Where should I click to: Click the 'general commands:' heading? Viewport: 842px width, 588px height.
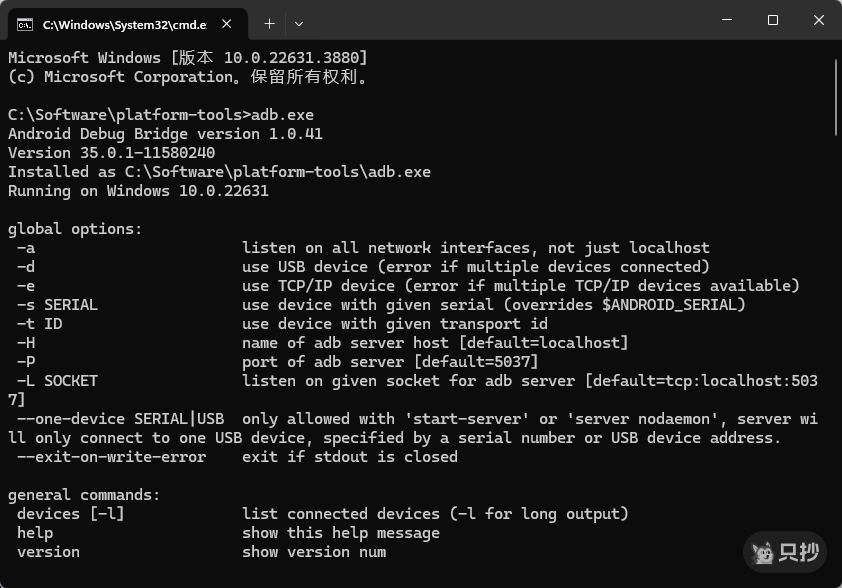(x=84, y=495)
